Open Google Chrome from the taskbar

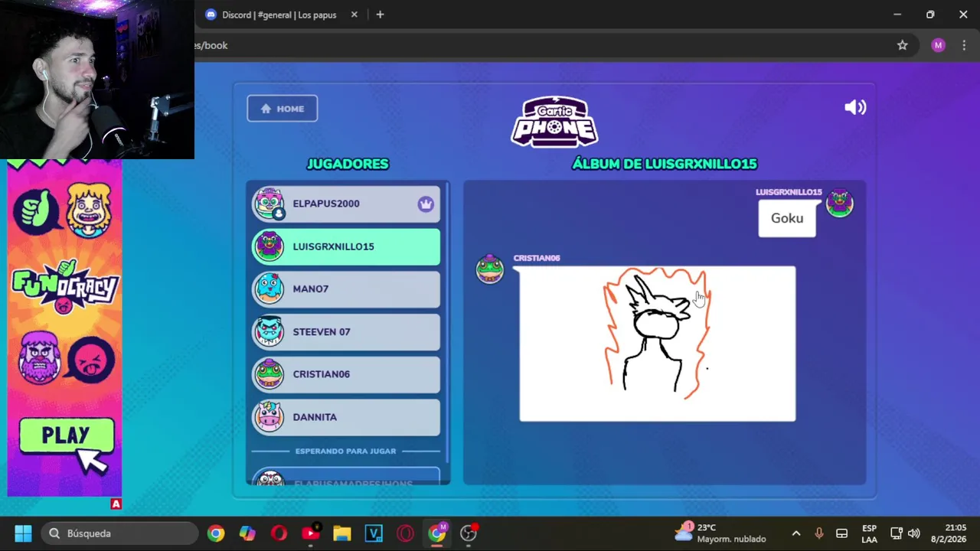point(216,533)
